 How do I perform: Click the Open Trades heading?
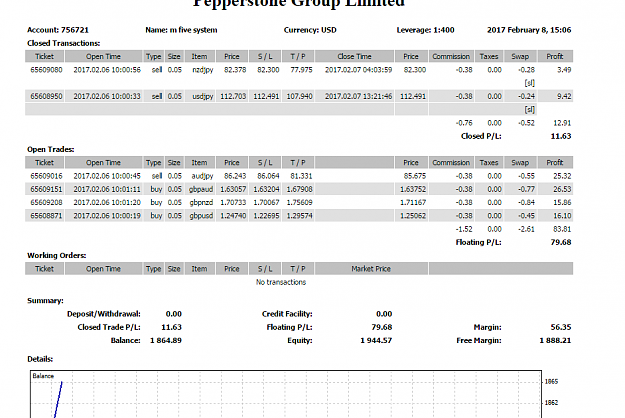[x=51, y=149]
